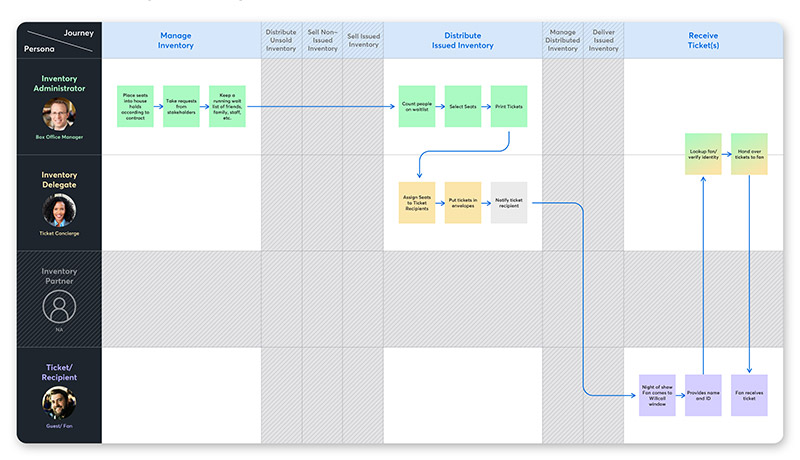This screenshot has width=800, height=460.
Task: Select the 'Put tickets in envelopes' note
Action: pyautogui.click(x=463, y=201)
